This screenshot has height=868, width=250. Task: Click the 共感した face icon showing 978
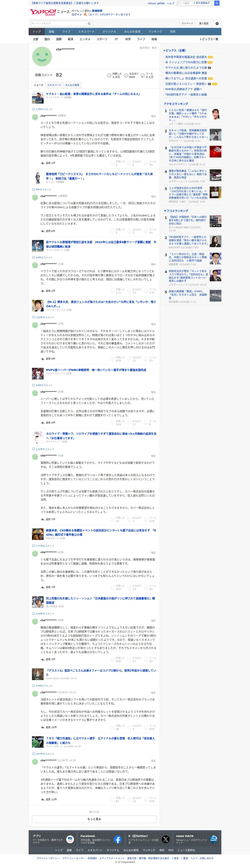coord(113,359)
